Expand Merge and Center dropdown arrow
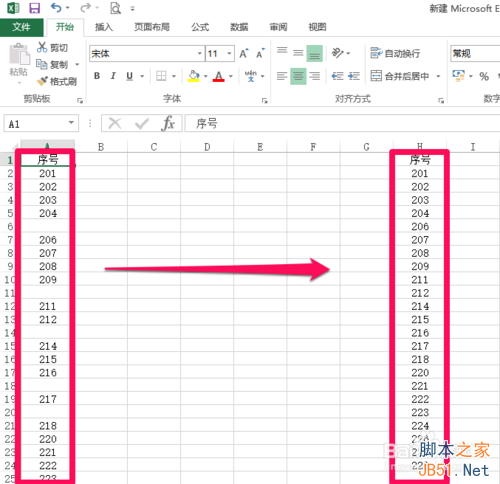Viewport: 500px width, 484px height. click(x=438, y=76)
